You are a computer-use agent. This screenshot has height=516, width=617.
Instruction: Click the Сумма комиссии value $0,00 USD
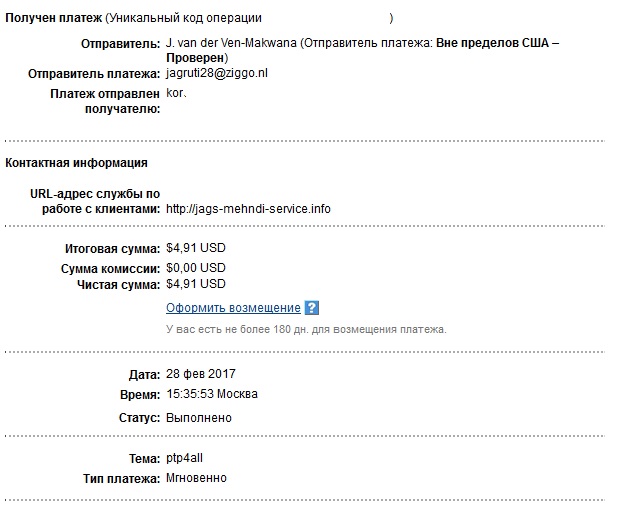(x=196, y=268)
